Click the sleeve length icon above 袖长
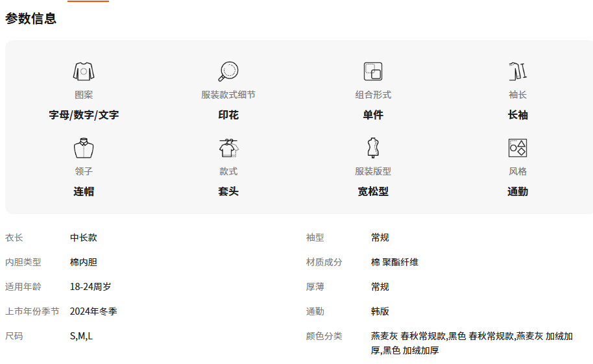 click(x=518, y=71)
